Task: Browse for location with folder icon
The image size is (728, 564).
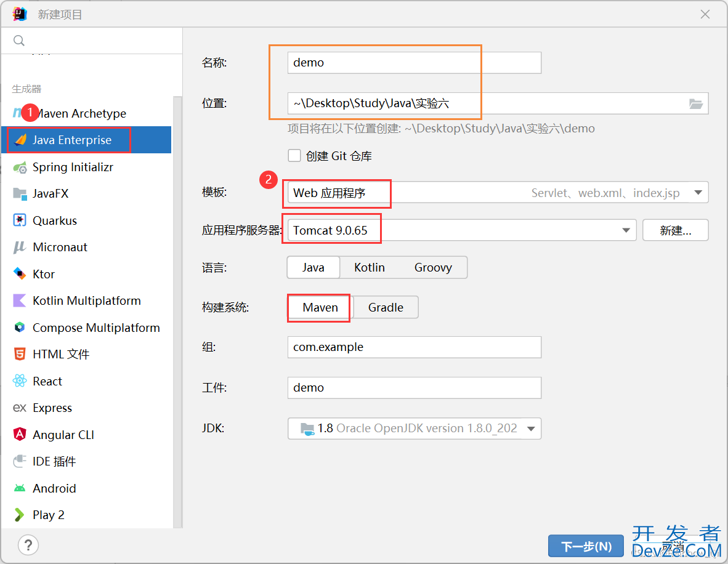Action: [695, 103]
